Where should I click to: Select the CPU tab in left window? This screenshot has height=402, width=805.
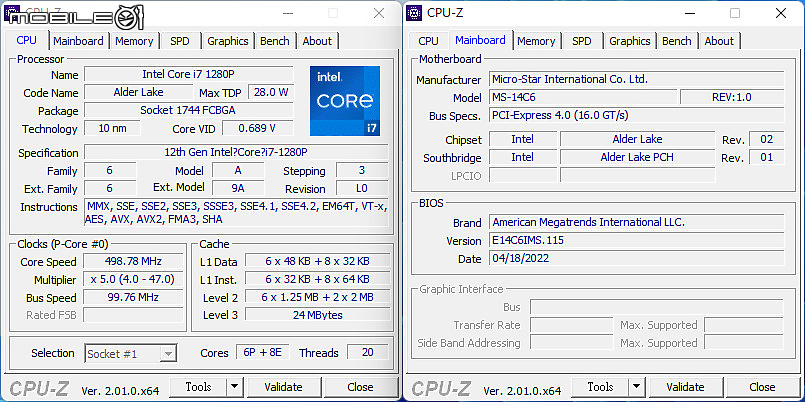pos(27,40)
